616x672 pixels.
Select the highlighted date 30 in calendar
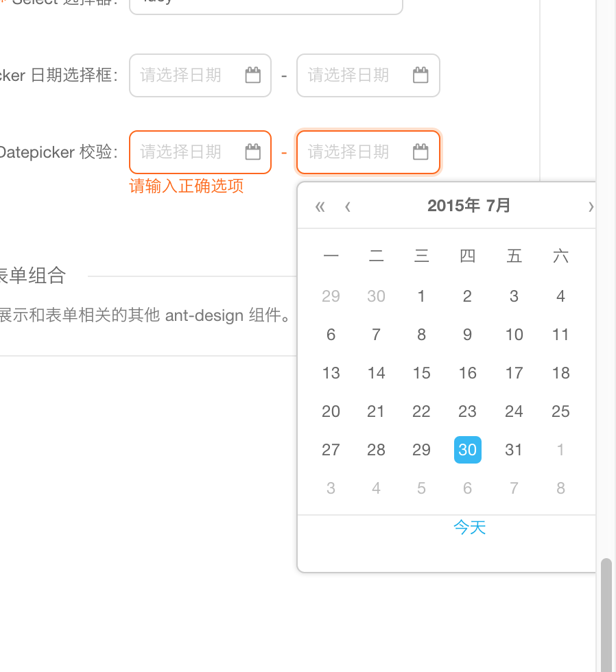(467, 450)
